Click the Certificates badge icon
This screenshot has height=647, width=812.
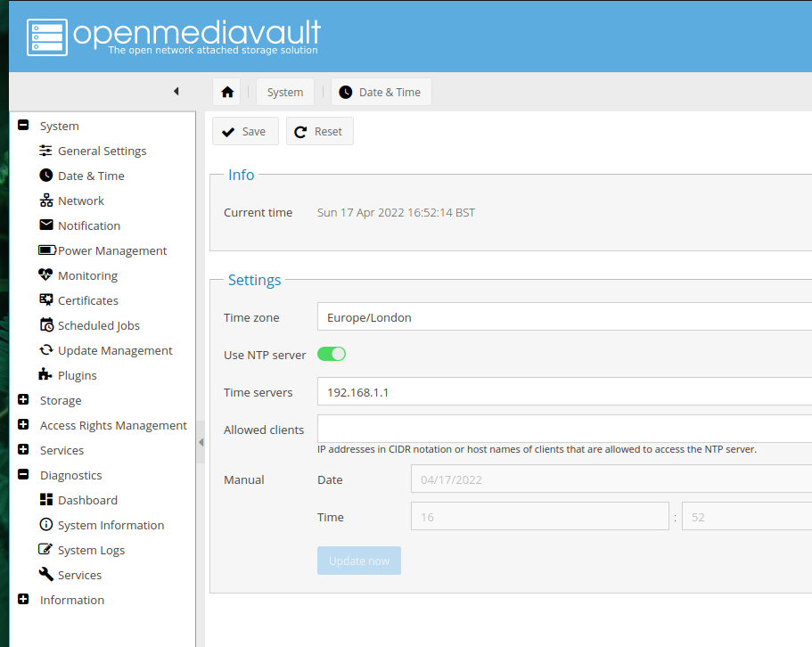click(x=46, y=299)
